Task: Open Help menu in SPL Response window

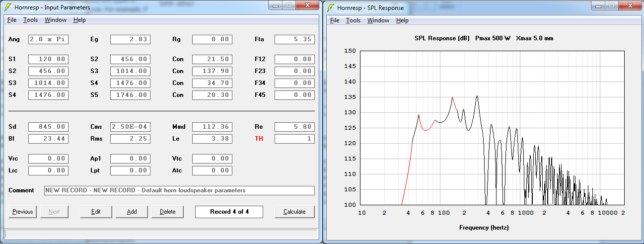Action: pyautogui.click(x=402, y=20)
